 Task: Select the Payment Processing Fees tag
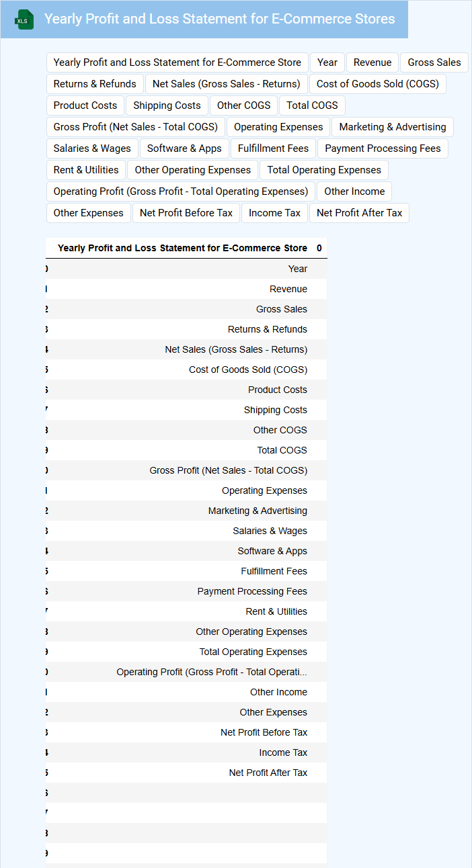(383, 148)
